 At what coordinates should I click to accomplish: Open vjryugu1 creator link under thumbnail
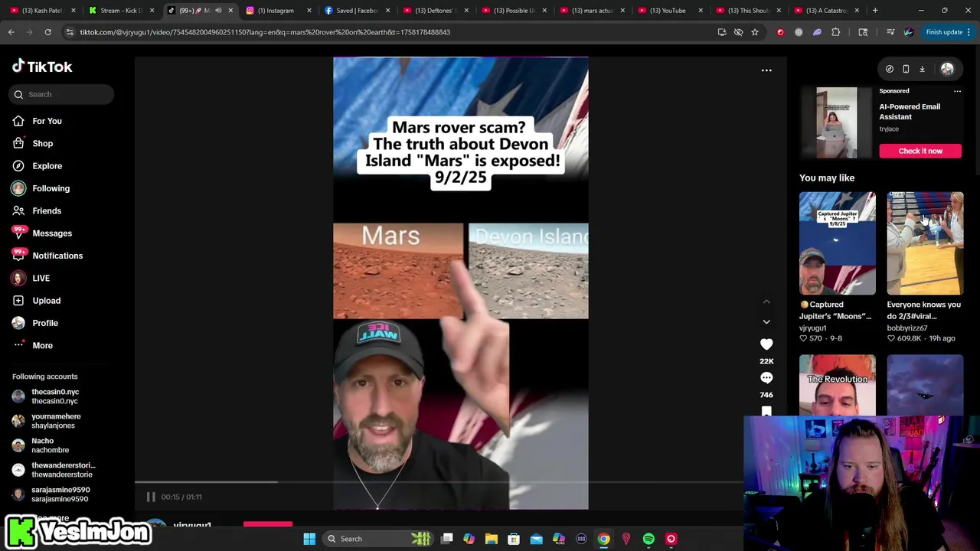[813, 328]
